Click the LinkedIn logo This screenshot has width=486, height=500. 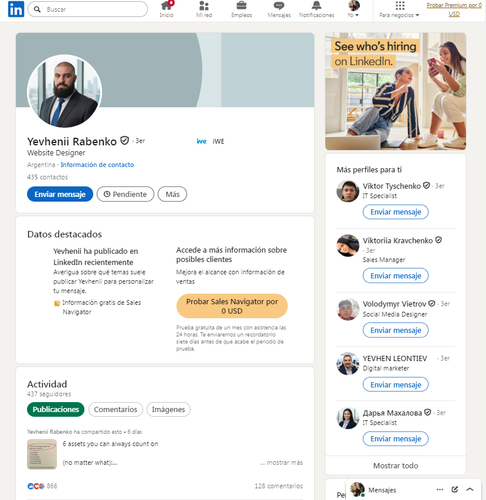pos(16,9)
